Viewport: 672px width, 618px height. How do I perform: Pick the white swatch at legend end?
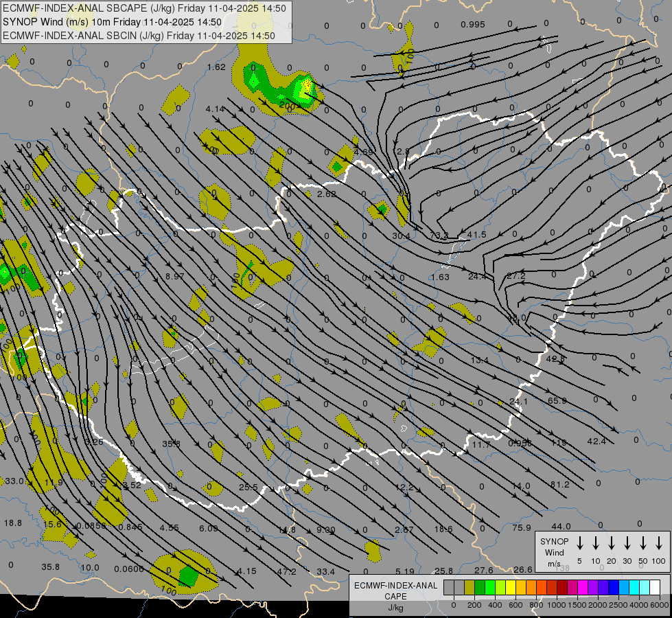(x=656, y=587)
